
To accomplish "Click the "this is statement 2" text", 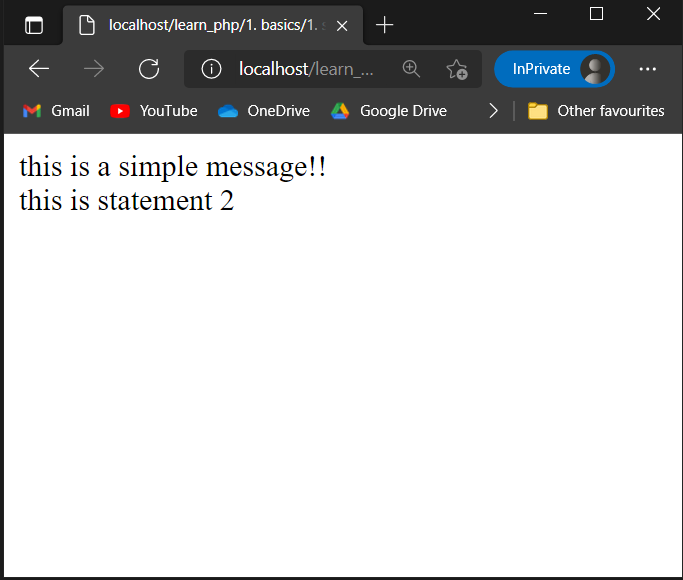I will point(127,200).
